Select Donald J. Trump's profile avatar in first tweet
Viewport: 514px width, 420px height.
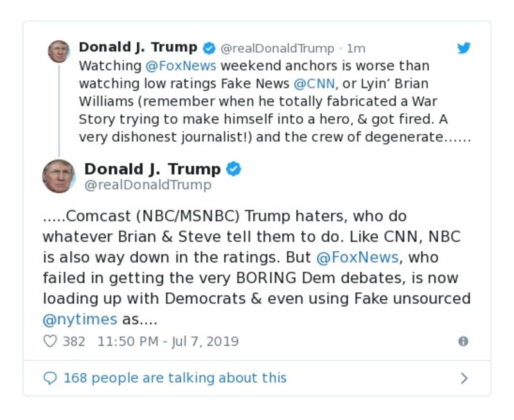59,51
